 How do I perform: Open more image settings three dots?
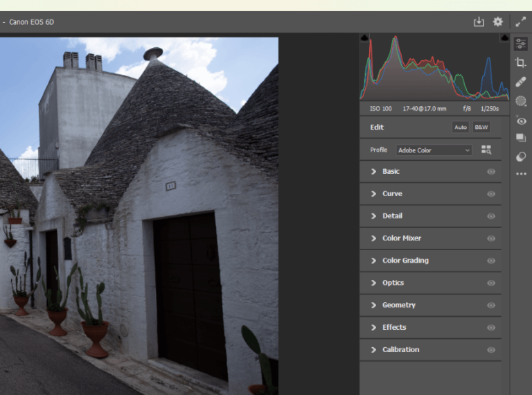[521, 174]
